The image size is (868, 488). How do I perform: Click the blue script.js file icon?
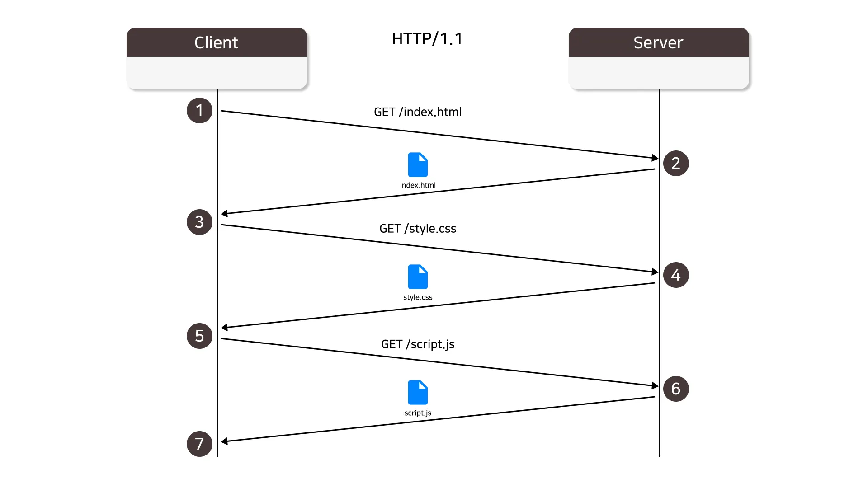click(418, 392)
